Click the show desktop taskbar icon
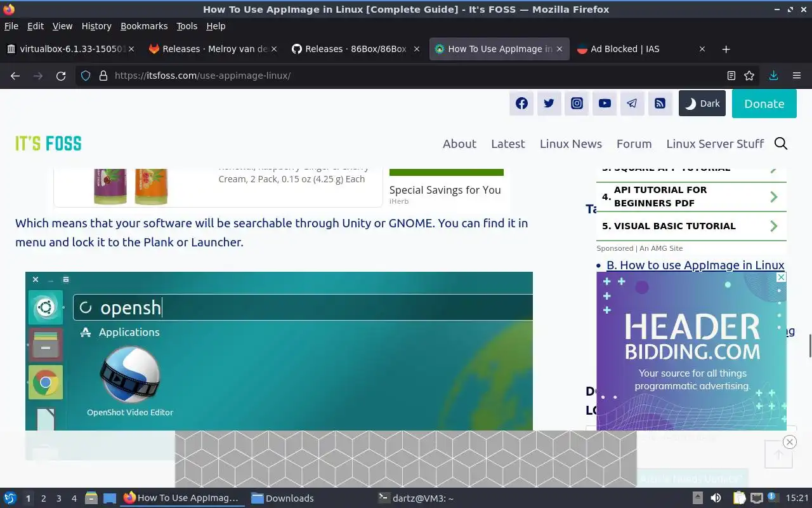812x508 pixels. [x=110, y=498]
